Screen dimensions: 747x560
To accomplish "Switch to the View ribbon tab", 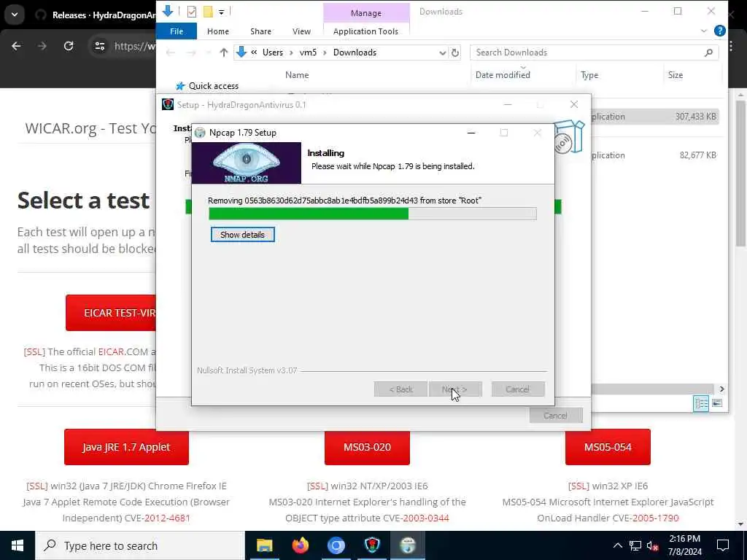I will pyautogui.click(x=301, y=31).
